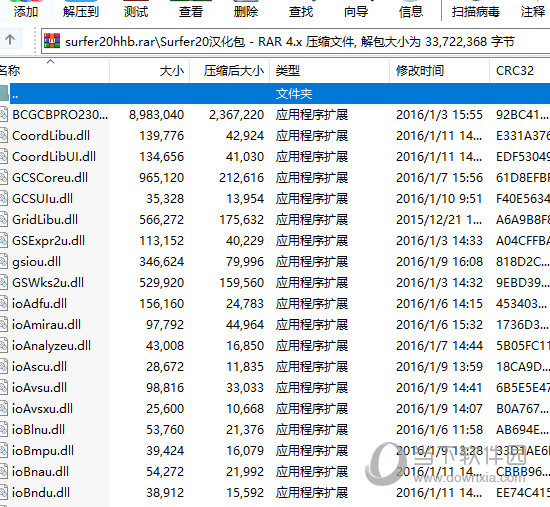
Task: Select file GCSUIu.dll
Action: [42, 199]
